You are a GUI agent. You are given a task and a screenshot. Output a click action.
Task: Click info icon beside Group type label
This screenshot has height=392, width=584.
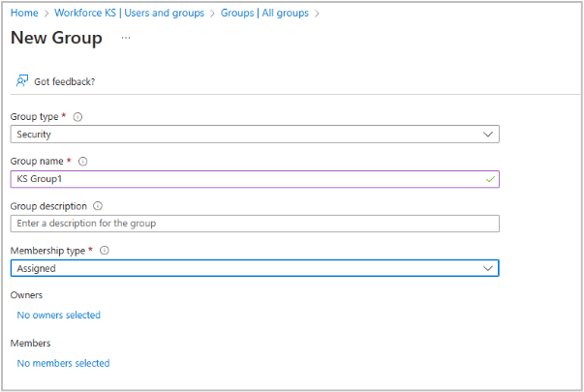point(78,117)
